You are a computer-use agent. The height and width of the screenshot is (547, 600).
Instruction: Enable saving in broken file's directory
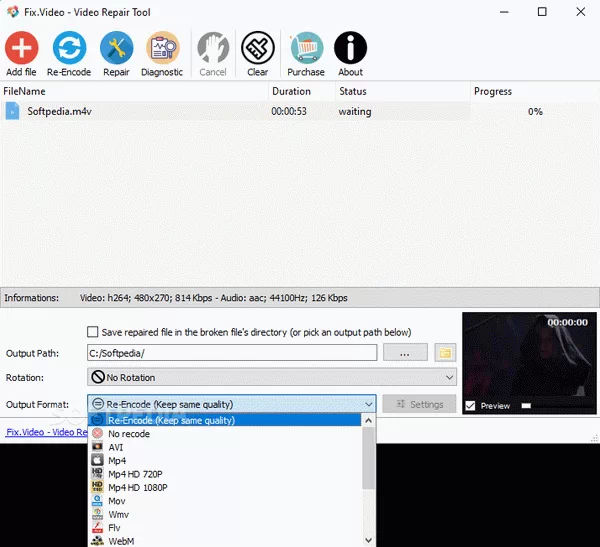(93, 332)
